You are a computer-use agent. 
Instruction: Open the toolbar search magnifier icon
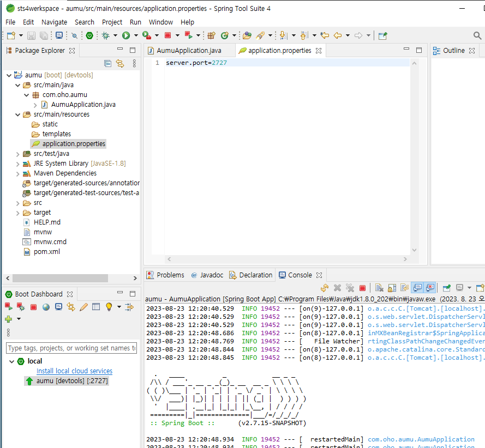point(477,35)
